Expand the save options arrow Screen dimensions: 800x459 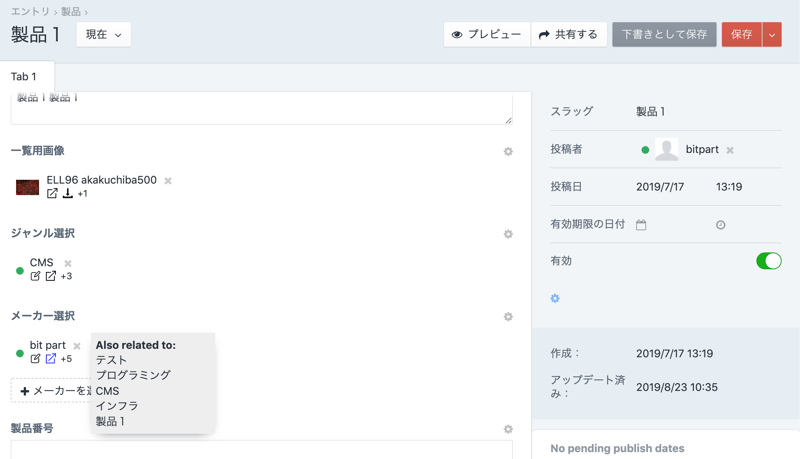click(772, 35)
